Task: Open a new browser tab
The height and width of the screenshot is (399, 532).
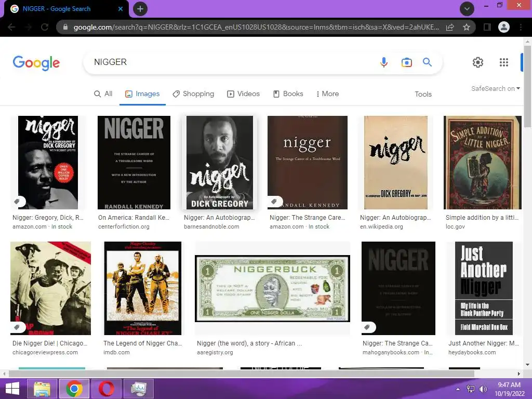Action: click(x=140, y=9)
